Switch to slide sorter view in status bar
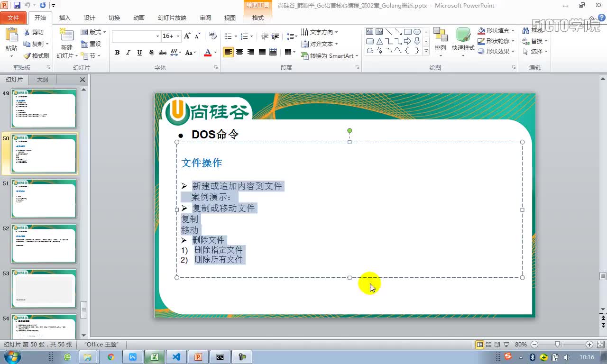 488,345
